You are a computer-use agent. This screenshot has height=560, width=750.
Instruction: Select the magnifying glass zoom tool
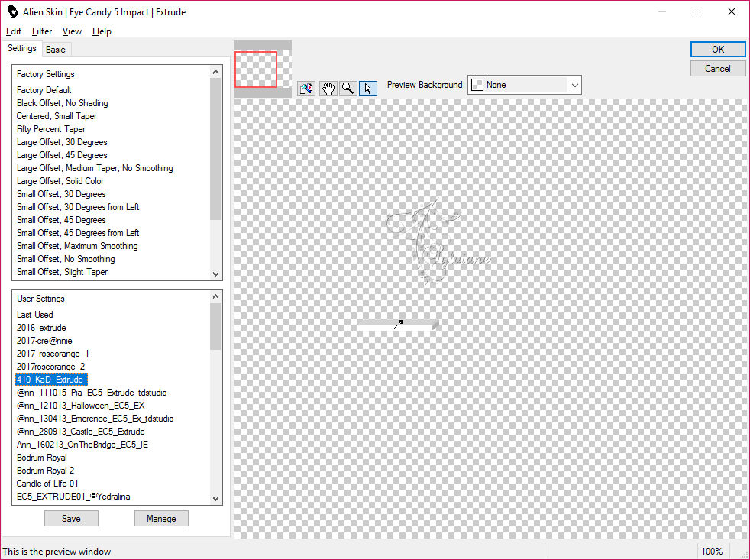click(348, 89)
